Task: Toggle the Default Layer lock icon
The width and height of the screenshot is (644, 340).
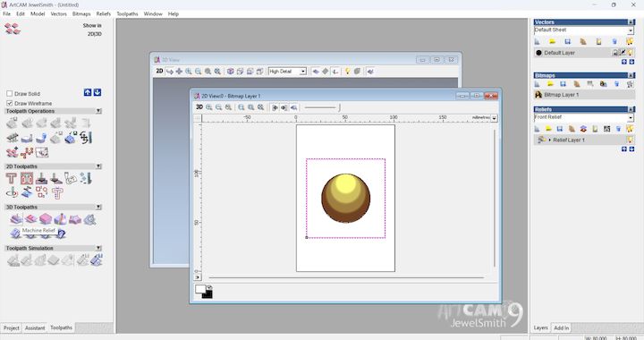Action: pyautogui.click(x=615, y=53)
